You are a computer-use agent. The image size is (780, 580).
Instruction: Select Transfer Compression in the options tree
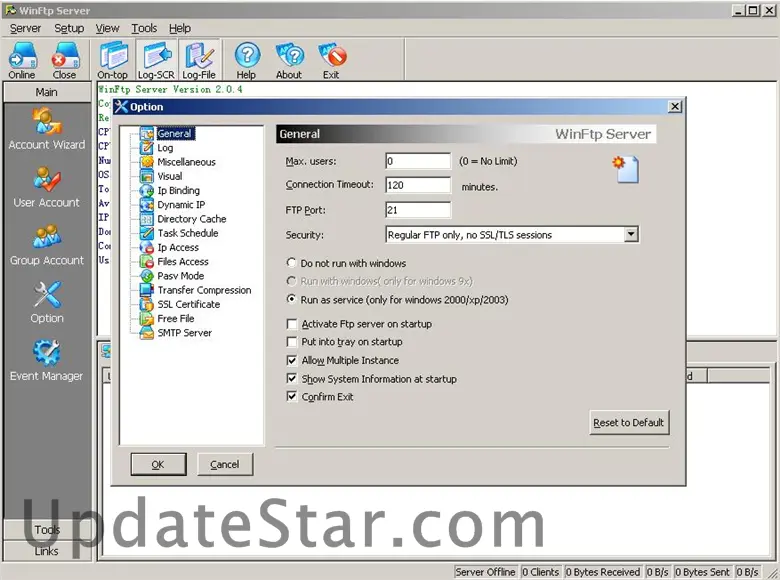coord(204,290)
